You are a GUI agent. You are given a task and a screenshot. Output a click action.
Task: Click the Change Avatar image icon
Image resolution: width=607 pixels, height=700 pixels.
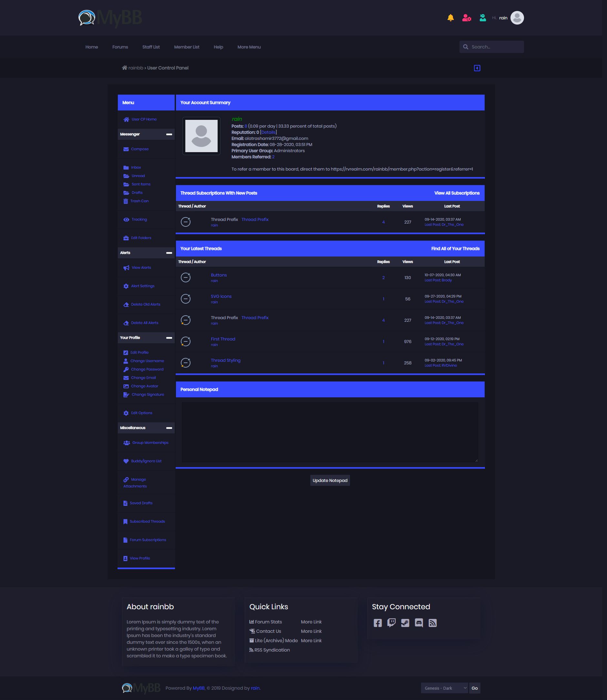pyautogui.click(x=126, y=386)
